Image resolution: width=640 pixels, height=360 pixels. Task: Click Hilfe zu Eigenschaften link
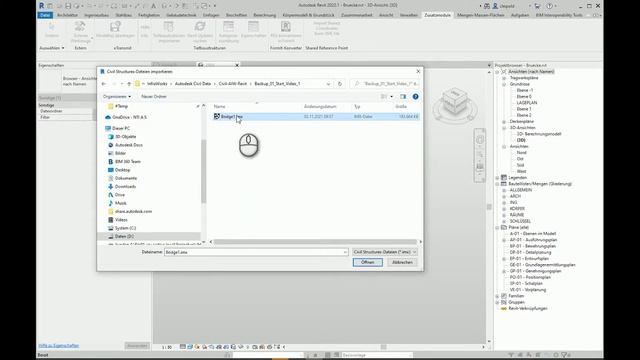point(59,346)
